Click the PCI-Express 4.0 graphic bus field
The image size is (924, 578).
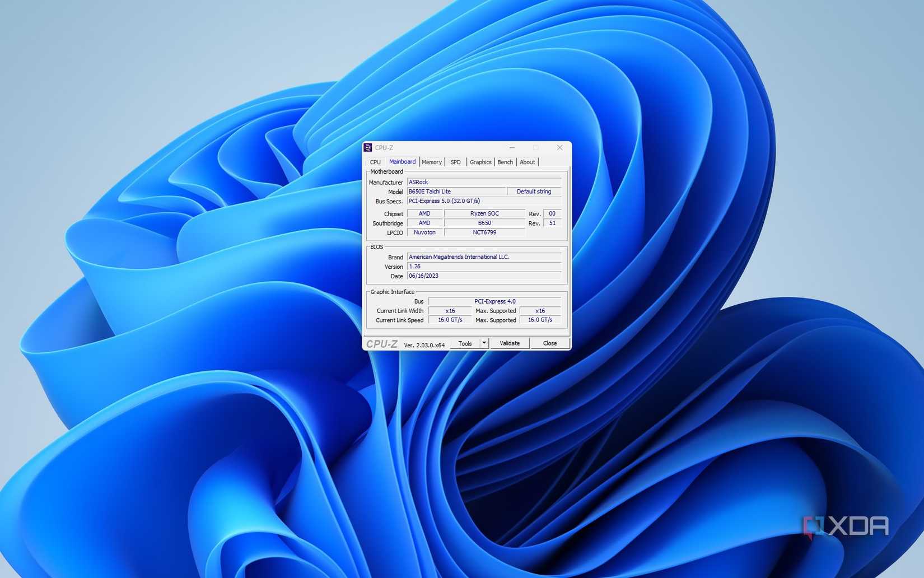pyautogui.click(x=494, y=301)
